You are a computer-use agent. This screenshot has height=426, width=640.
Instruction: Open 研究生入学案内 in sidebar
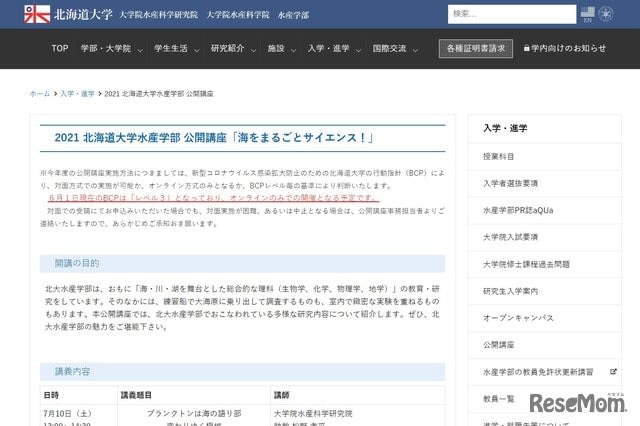pyautogui.click(x=510, y=291)
